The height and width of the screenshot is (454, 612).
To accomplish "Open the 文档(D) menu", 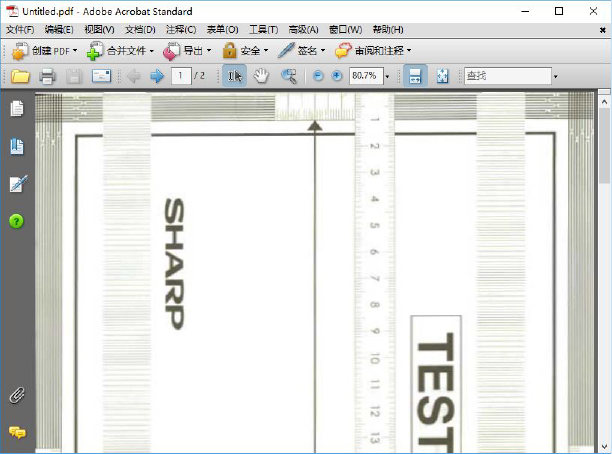I will point(140,30).
